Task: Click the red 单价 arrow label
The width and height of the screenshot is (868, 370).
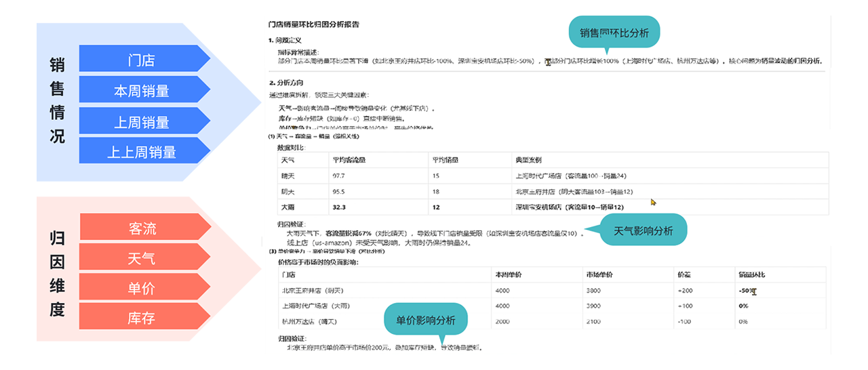Action: coord(142,288)
